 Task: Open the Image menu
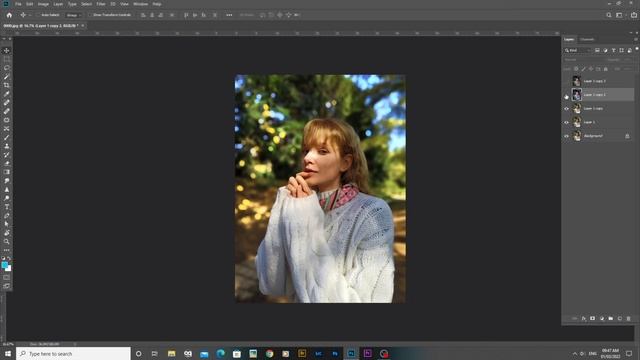(x=43, y=4)
